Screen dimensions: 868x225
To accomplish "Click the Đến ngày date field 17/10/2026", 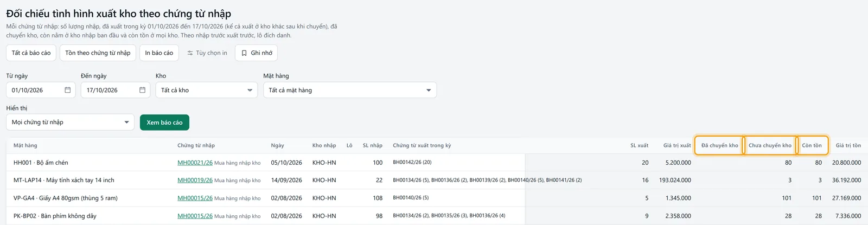I will coord(116,90).
